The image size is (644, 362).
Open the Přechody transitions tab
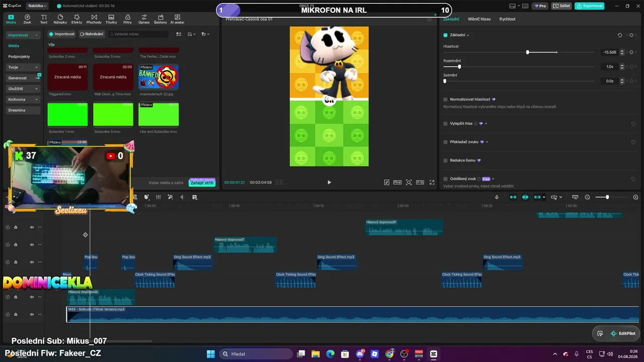pyautogui.click(x=94, y=19)
